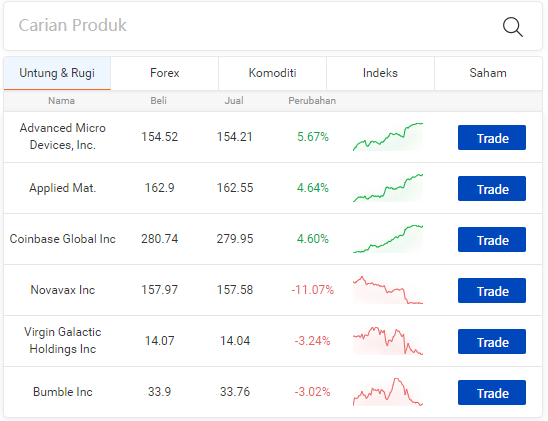The image size is (548, 421).
Task: Click sell price 162.55
Action: (235, 188)
